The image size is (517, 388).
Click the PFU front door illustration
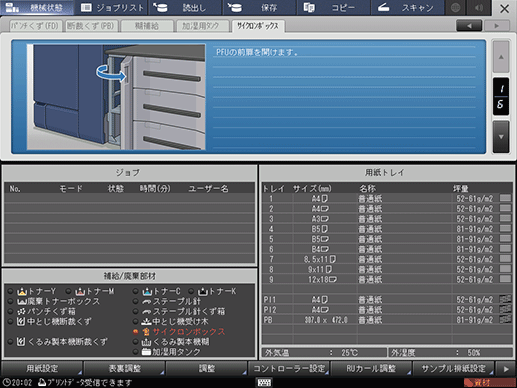tap(116, 97)
